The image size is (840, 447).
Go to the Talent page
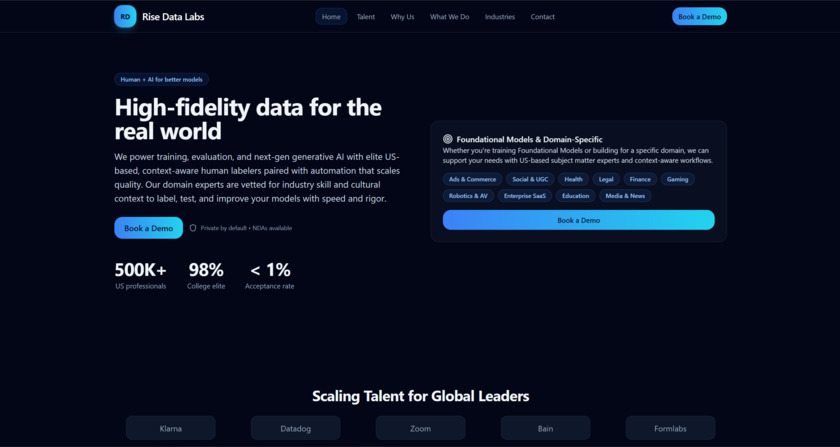366,17
